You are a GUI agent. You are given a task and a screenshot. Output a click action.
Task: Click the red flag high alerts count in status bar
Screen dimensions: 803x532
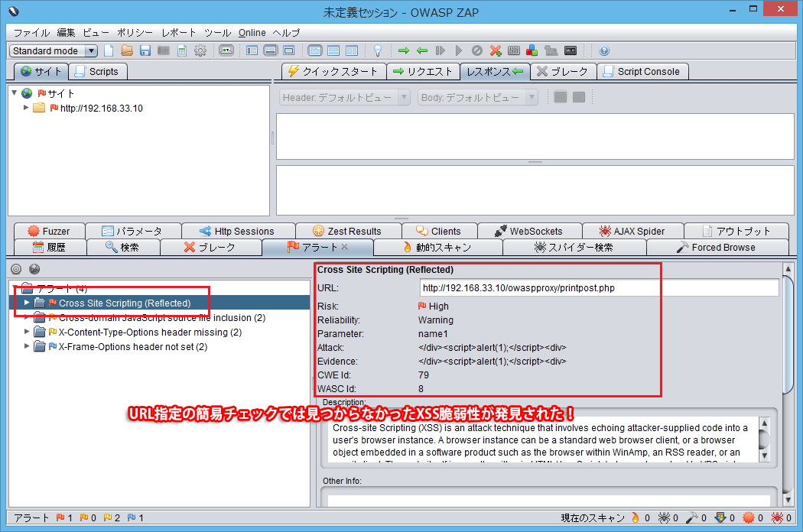point(64,518)
